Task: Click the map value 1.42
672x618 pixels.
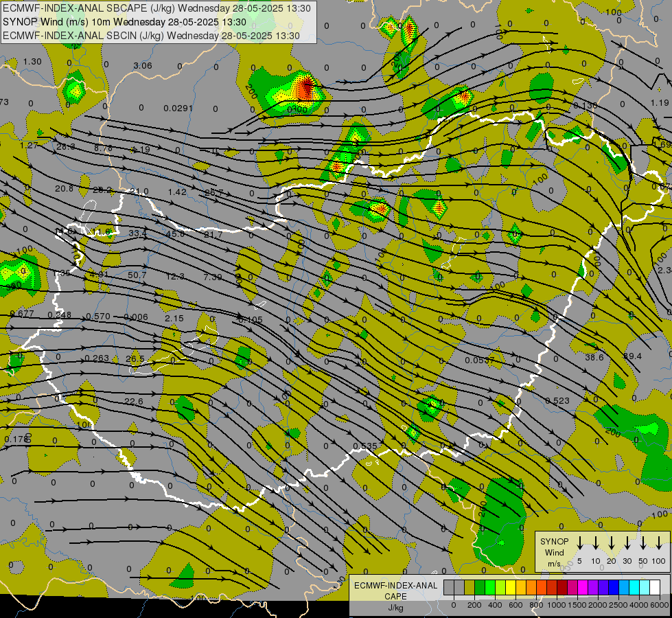Action: [177, 192]
